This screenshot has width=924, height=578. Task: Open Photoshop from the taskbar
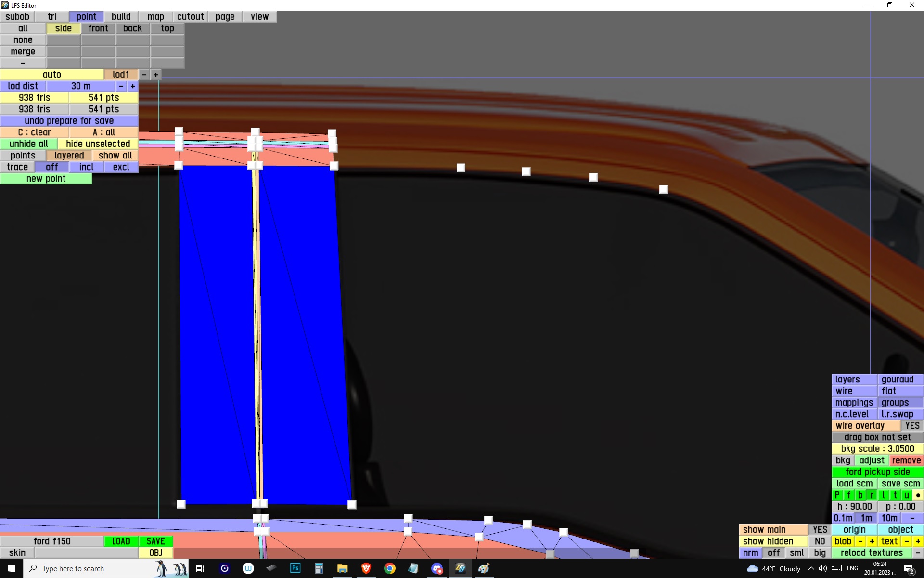coord(295,568)
